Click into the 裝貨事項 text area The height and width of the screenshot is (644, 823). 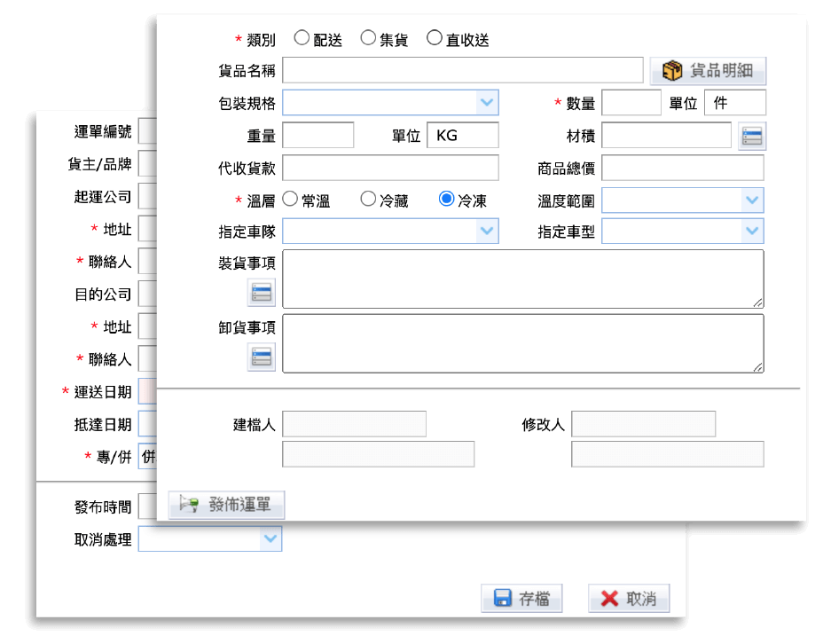coord(522,279)
